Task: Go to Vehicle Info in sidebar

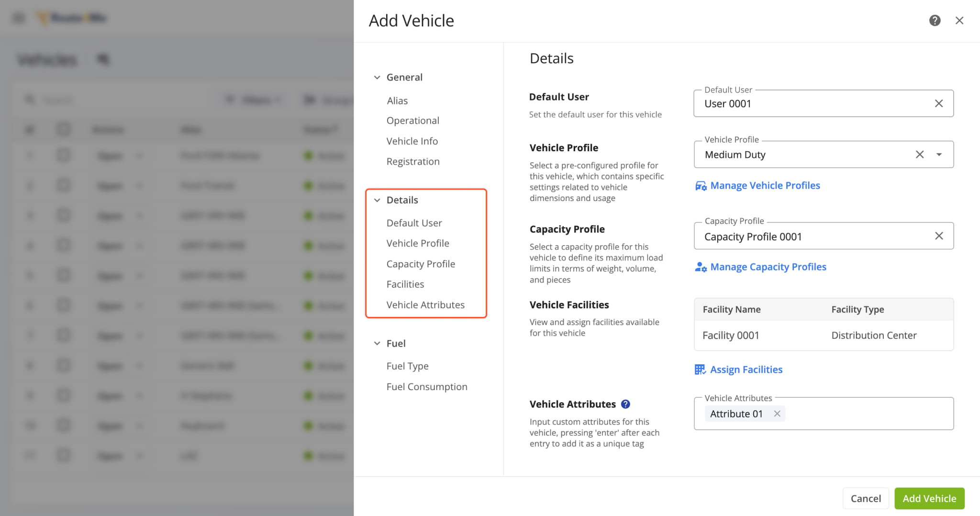Action: (x=412, y=141)
